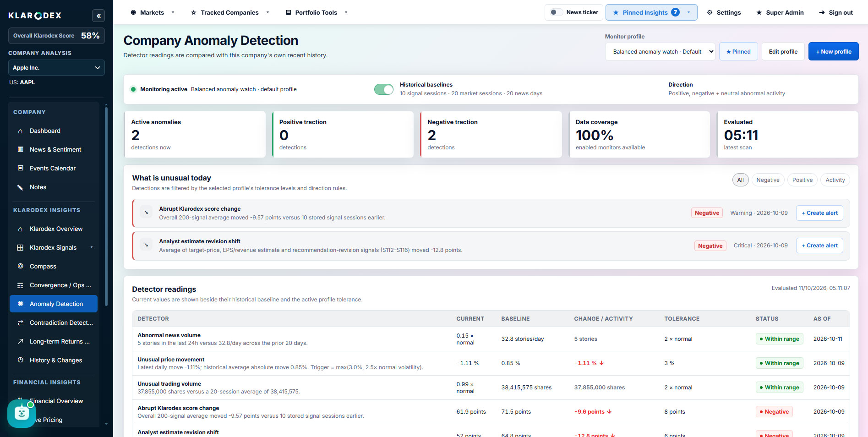Image resolution: width=868 pixels, height=437 pixels.
Task: Open the Apple Inc. company selector
Action: click(56, 68)
